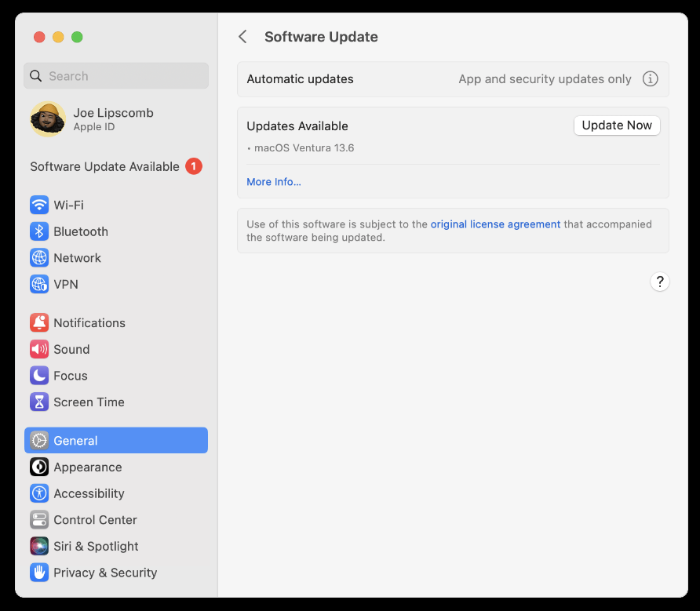Open Software Update Available in sidebar
This screenshot has width=700, height=611.
tap(116, 166)
